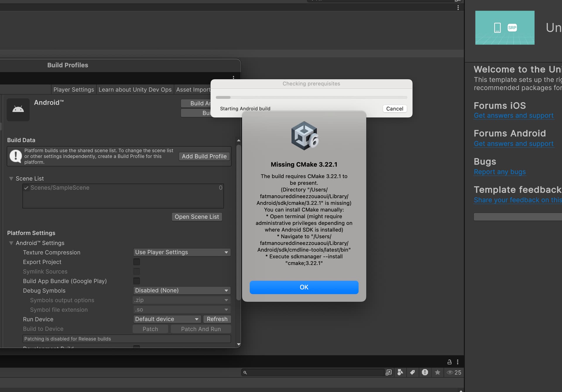Viewport: 562px width, 392px height.
Task: Open the Texture Compression dropdown
Action: coord(182,252)
